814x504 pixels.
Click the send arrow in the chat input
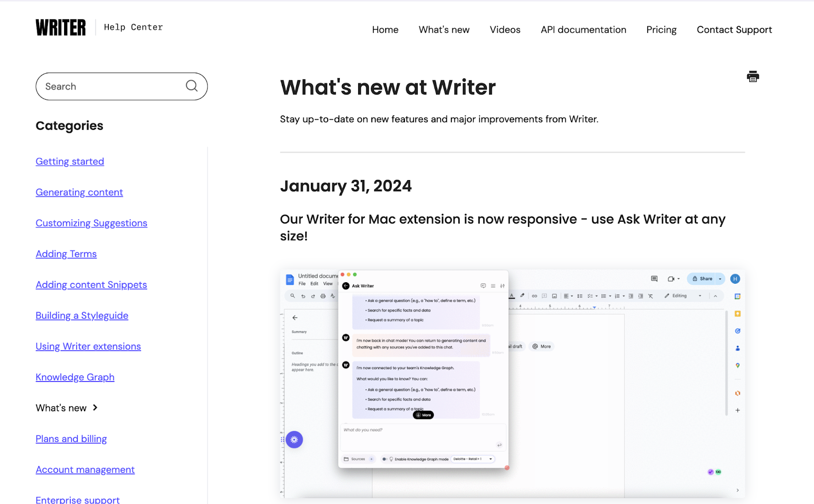click(x=499, y=445)
